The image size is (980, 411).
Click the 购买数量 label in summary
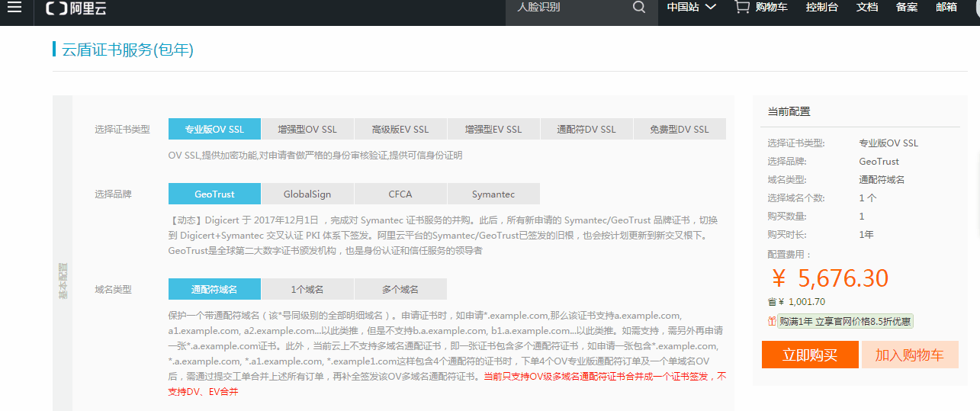coord(786,216)
